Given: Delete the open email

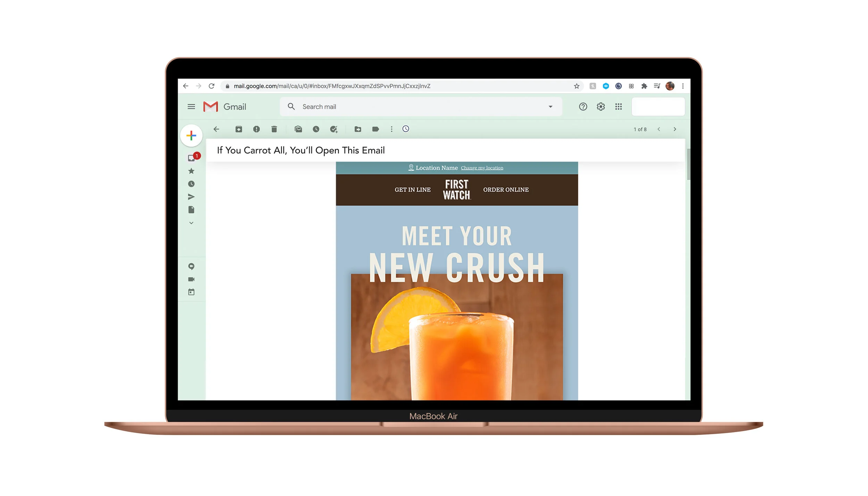Looking at the screenshot, I should pyautogui.click(x=274, y=129).
